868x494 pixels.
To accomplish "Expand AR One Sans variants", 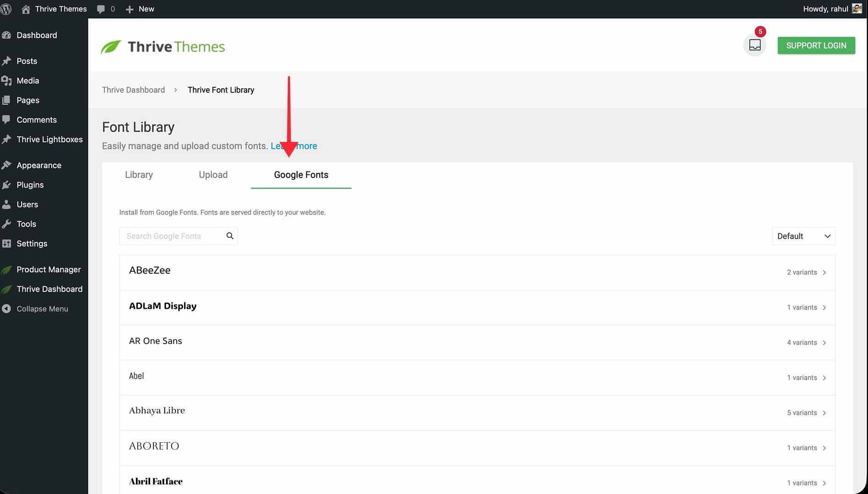I will [x=824, y=343].
